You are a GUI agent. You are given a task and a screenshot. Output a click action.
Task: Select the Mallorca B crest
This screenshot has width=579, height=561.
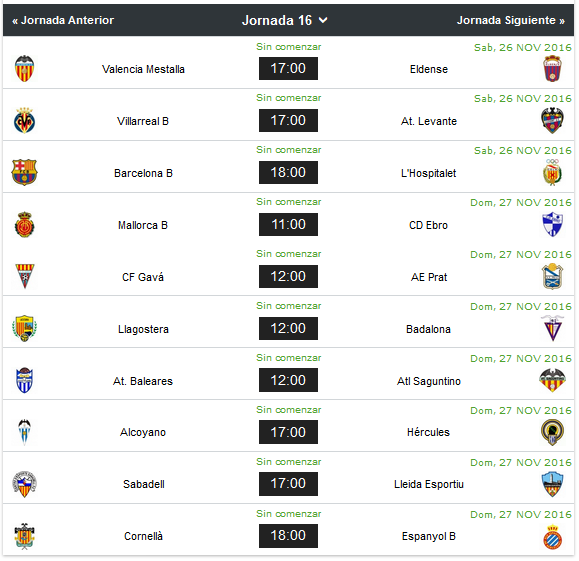click(24, 225)
